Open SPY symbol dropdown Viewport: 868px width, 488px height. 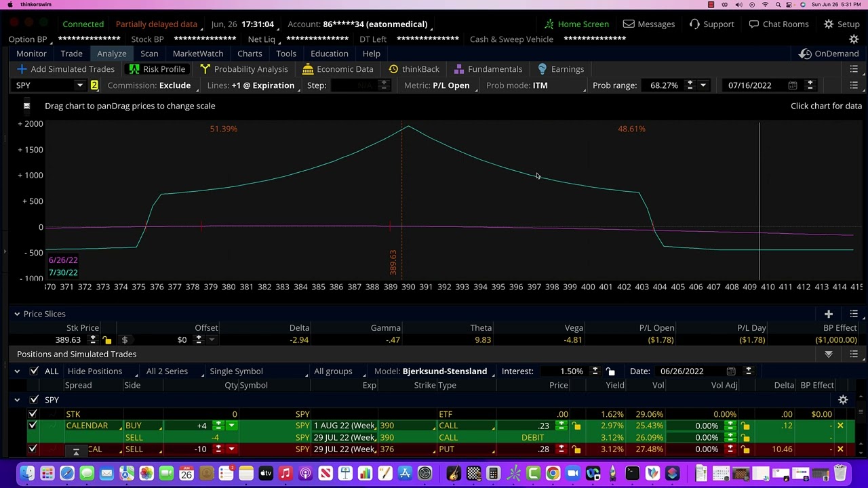point(79,85)
